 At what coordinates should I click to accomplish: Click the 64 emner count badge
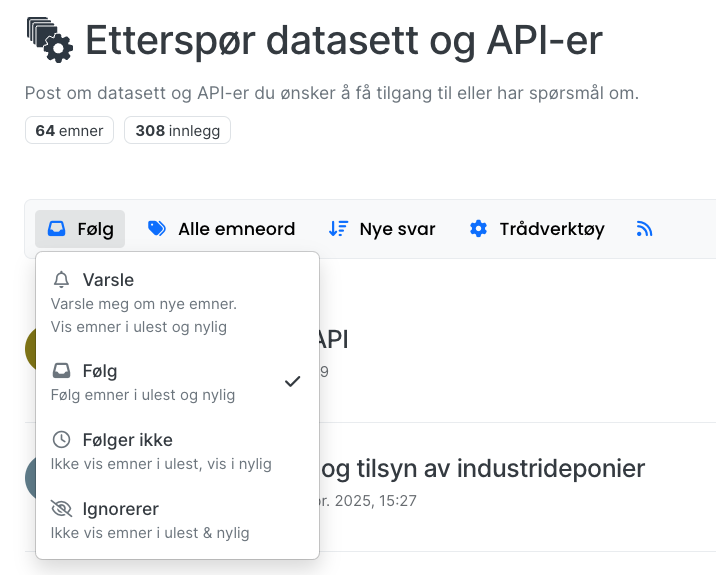tap(69, 131)
